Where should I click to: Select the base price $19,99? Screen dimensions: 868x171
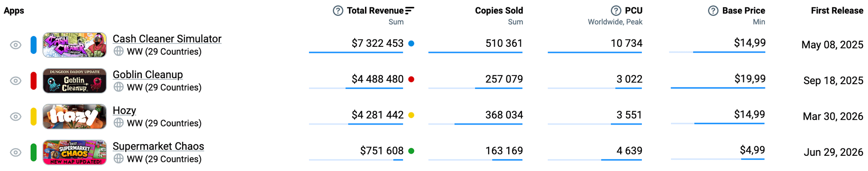[x=750, y=79]
